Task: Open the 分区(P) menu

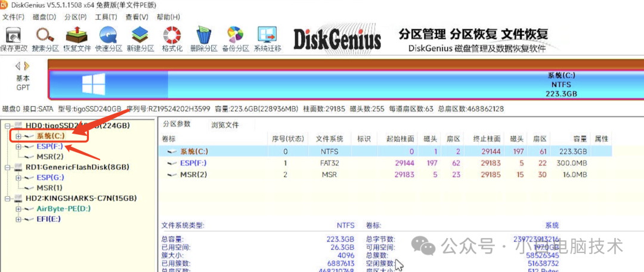Action: [76, 17]
